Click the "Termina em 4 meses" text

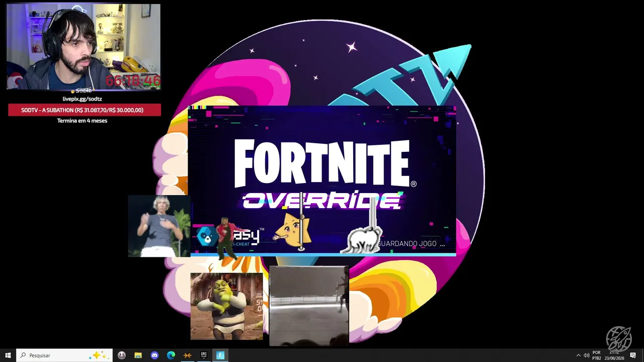click(x=82, y=121)
